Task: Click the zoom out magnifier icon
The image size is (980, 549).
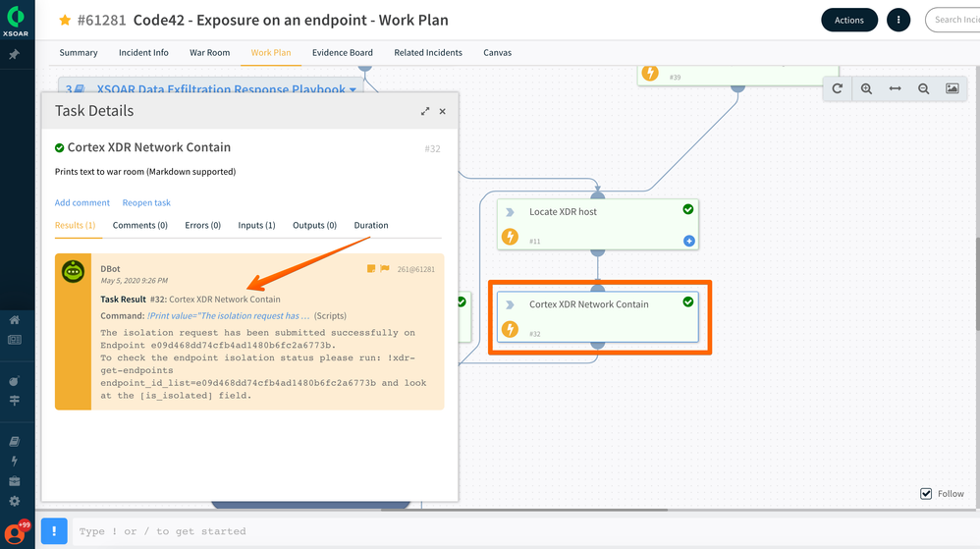Action: pos(924,88)
